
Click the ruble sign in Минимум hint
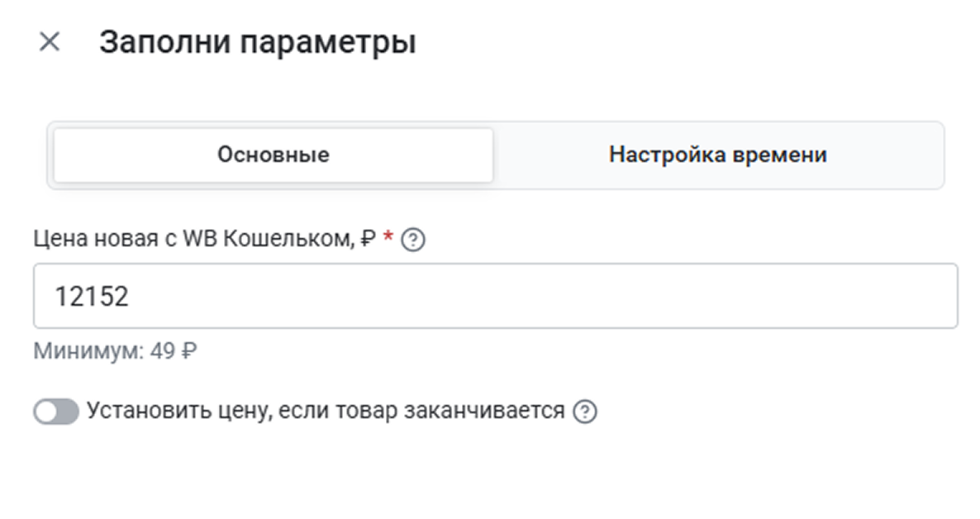pos(189,350)
